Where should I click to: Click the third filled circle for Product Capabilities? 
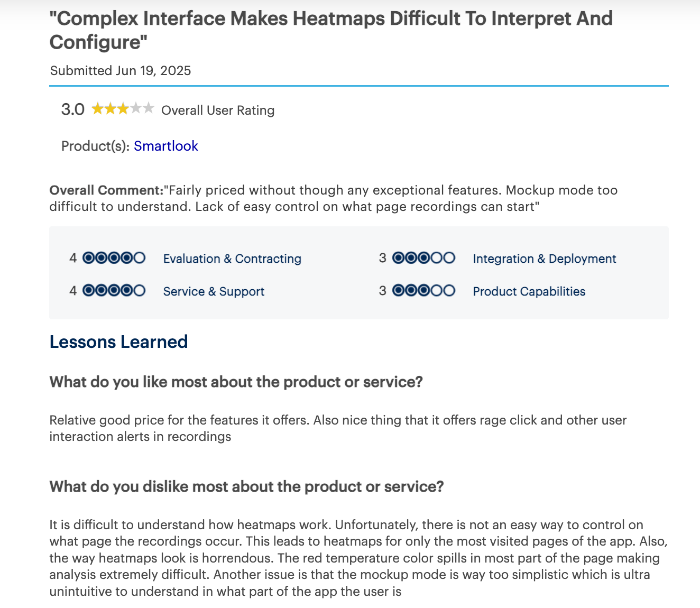(x=424, y=291)
